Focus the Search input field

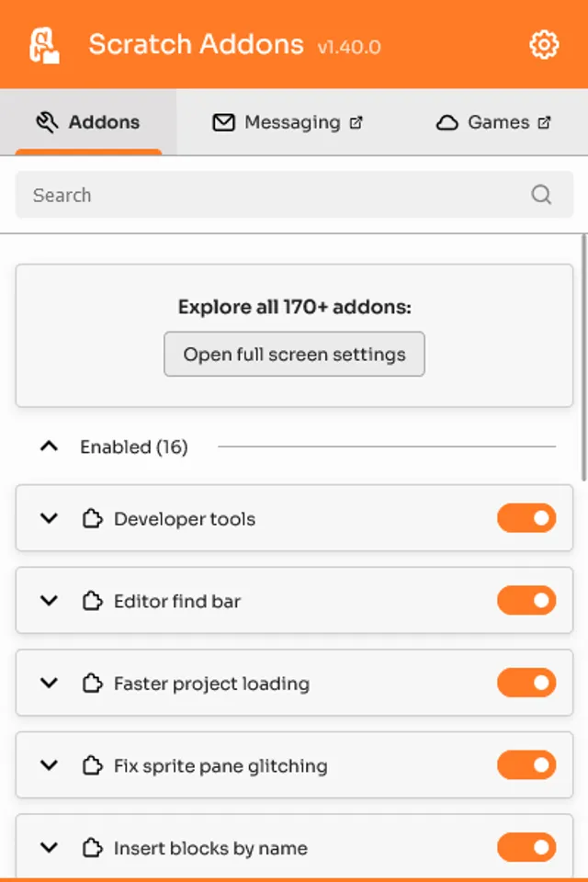(276, 195)
